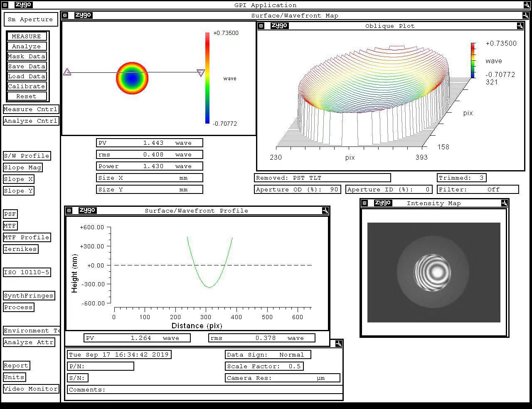Open the Environment window
The image size is (532, 409).
(x=32, y=331)
